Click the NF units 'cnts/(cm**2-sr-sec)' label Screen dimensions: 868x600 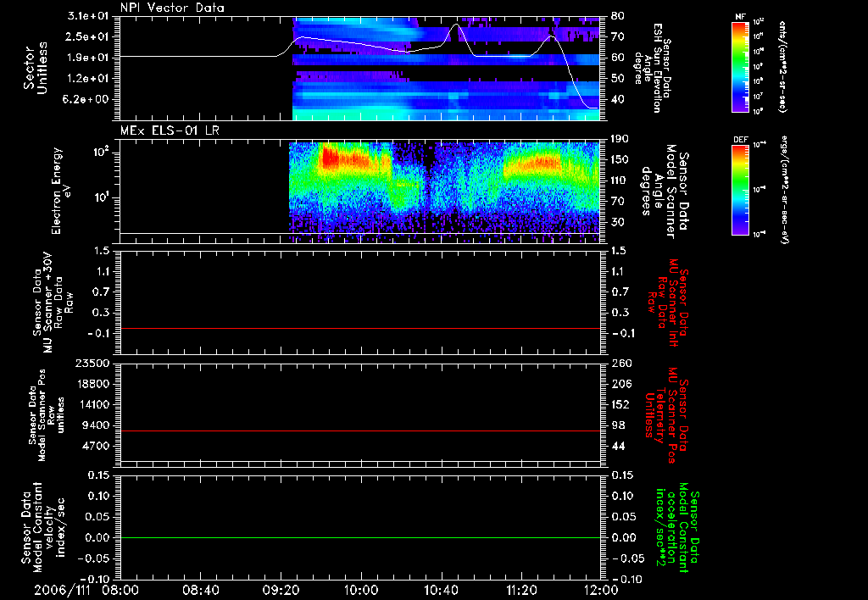click(x=782, y=66)
